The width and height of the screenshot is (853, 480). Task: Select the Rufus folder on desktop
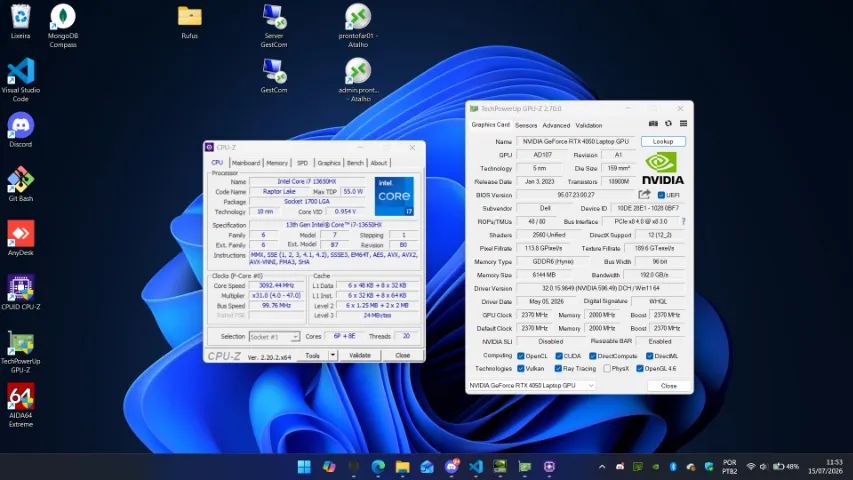[189, 22]
